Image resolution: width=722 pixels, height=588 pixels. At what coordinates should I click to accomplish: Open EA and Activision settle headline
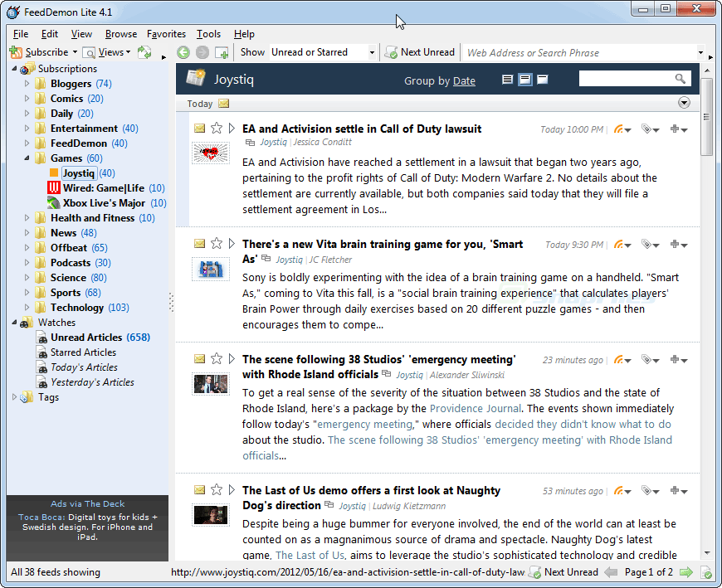(362, 129)
